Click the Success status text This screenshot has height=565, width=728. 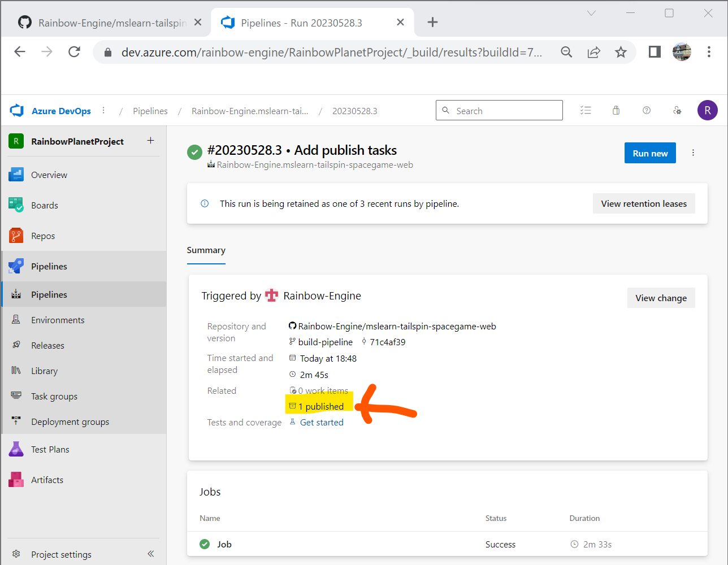(500, 544)
